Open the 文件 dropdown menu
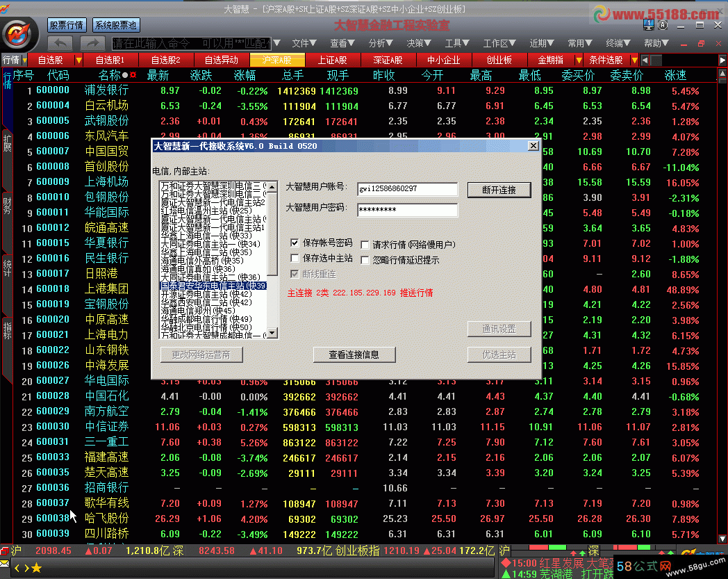Viewport: 728px width, 579px height. tap(304, 43)
